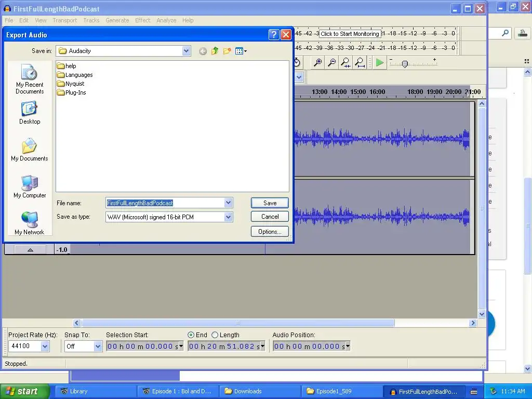Click the vertical scrollbar down arrow

point(482,314)
